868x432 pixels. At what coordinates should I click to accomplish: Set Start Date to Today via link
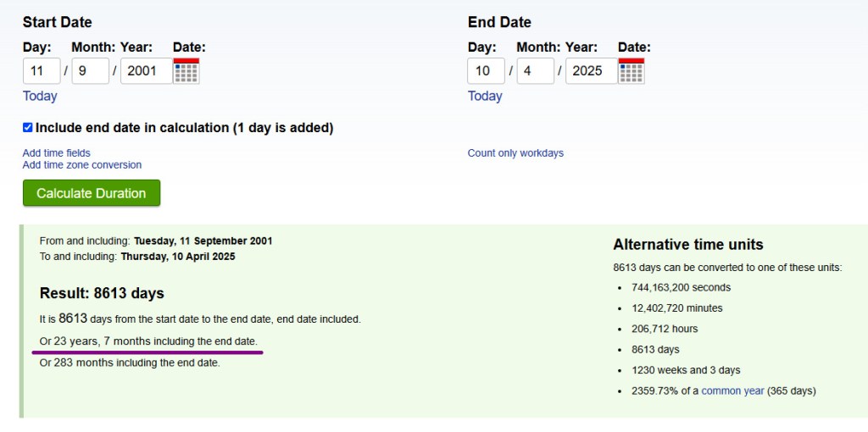tap(40, 96)
